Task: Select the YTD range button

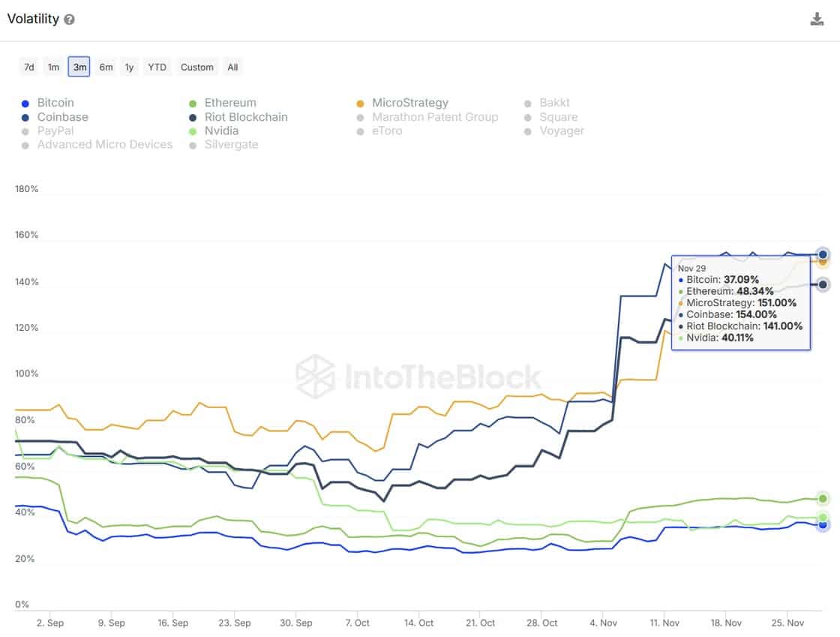Action: point(157,67)
